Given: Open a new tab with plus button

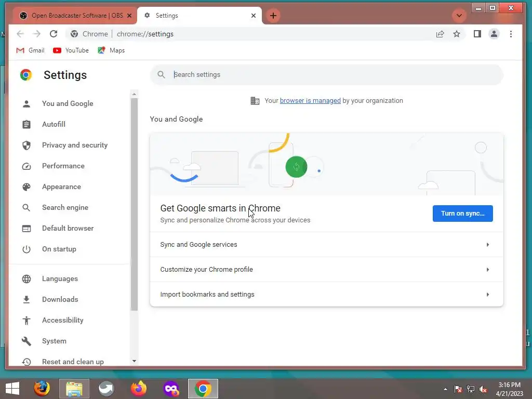Looking at the screenshot, I should pyautogui.click(x=273, y=16).
